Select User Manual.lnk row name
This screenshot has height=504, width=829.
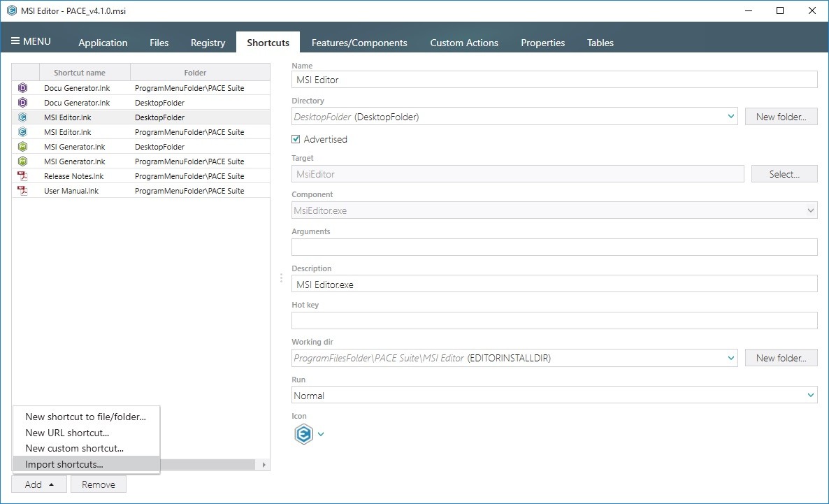(71, 191)
